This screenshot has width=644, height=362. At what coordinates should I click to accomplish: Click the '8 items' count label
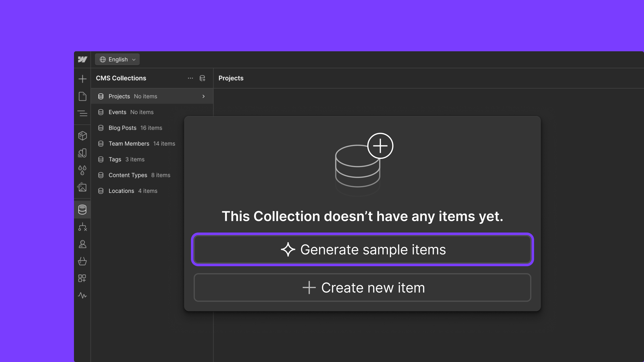tap(161, 175)
